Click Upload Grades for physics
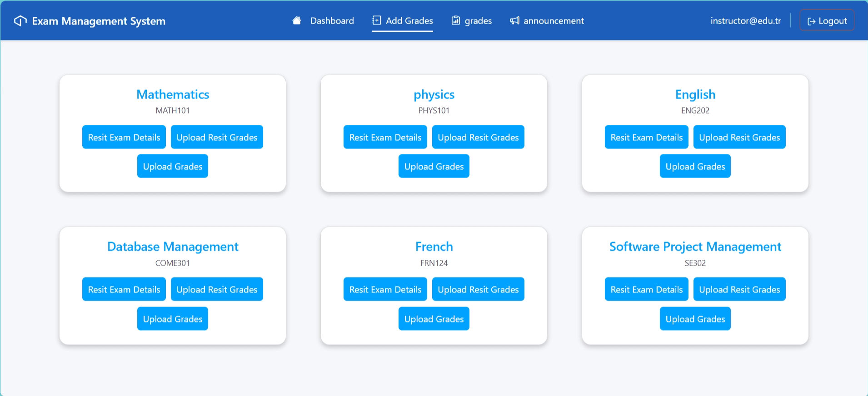This screenshot has height=396, width=868. tap(434, 166)
